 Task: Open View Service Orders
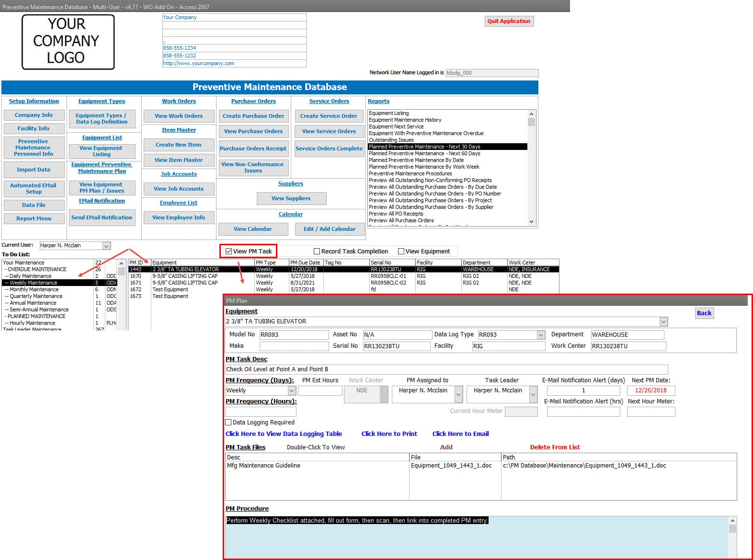[x=329, y=131]
